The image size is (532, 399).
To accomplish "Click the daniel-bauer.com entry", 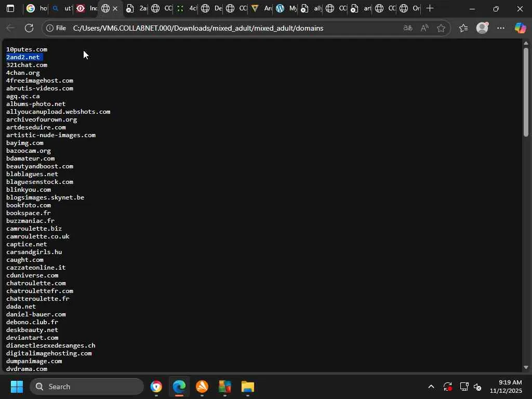I will [36, 314].
